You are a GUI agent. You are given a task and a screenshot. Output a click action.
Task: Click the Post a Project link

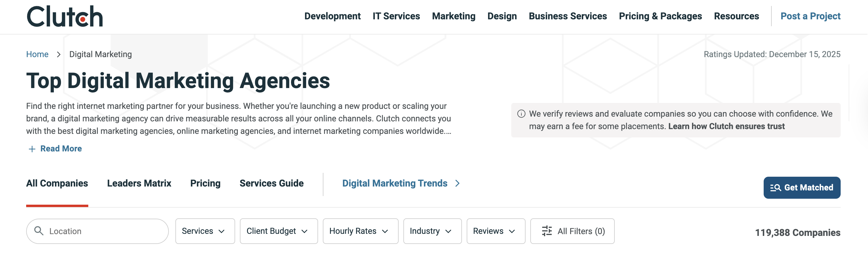[810, 16]
